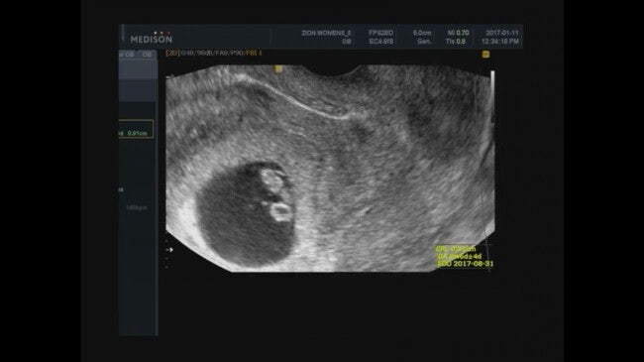644x362 pixels.
Task: Select the second OB tab in left panel
Action: pyautogui.click(x=147, y=55)
